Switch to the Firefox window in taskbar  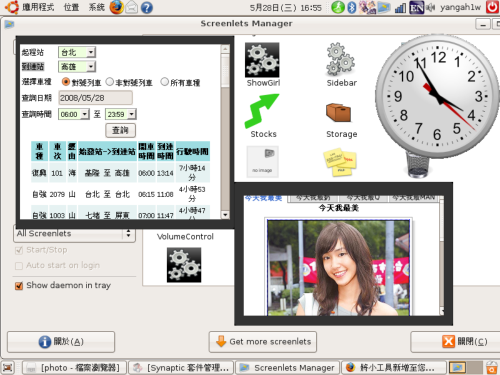click(394, 367)
